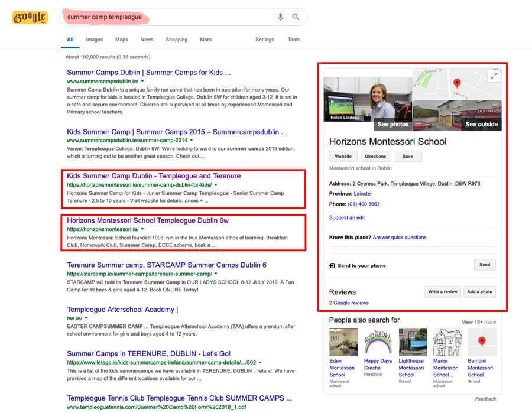Open Templeogue Afterschool Academy result

122,310
